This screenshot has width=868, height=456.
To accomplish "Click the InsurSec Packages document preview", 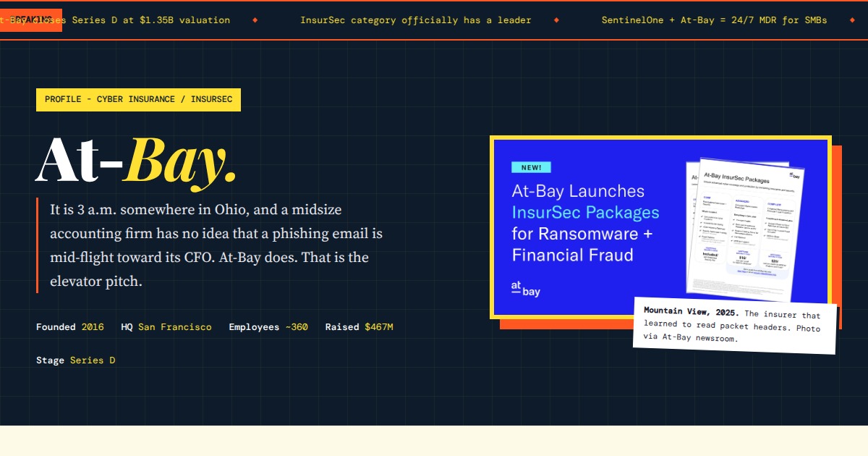I will pos(746,229).
